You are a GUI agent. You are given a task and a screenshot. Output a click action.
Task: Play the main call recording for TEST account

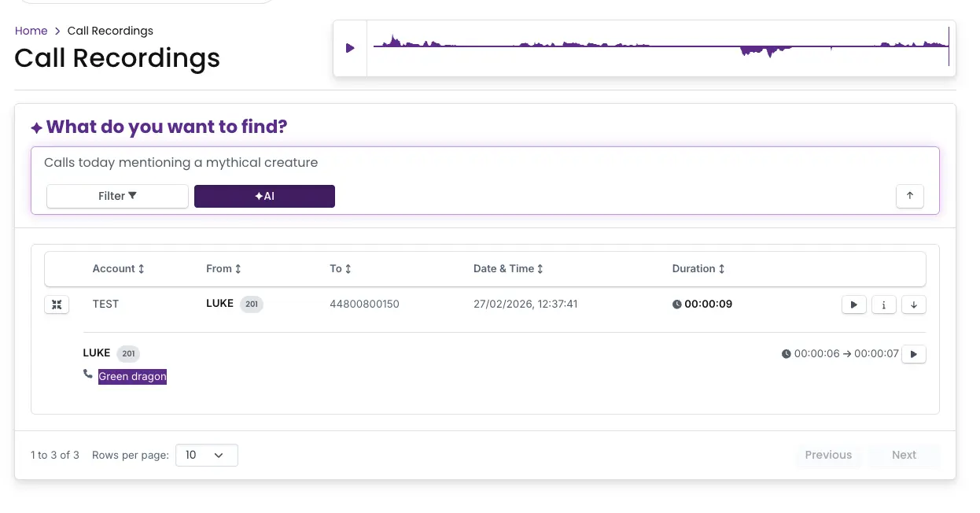click(853, 304)
